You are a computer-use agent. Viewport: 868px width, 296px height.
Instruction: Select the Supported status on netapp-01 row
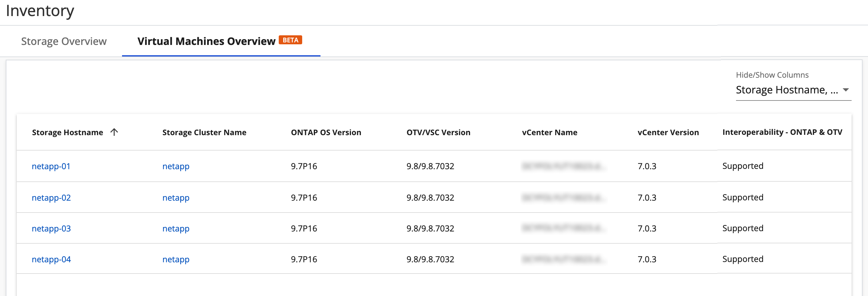(743, 166)
